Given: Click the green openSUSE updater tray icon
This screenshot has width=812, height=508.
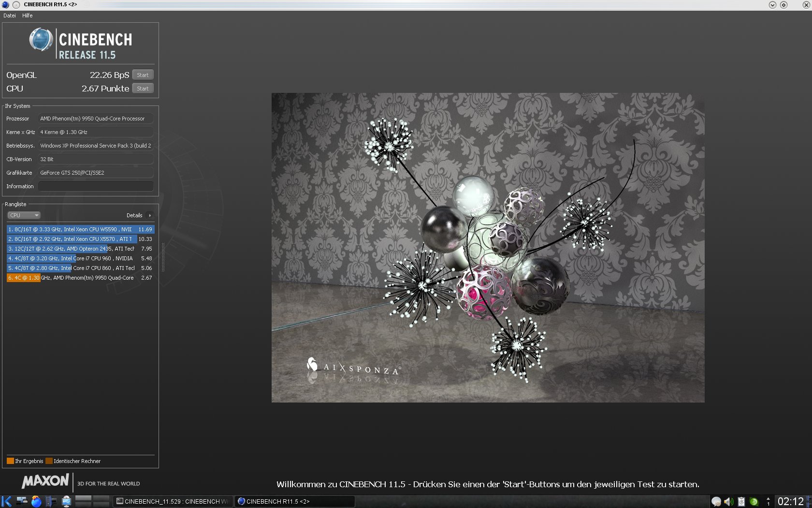Looking at the screenshot, I should tap(754, 502).
